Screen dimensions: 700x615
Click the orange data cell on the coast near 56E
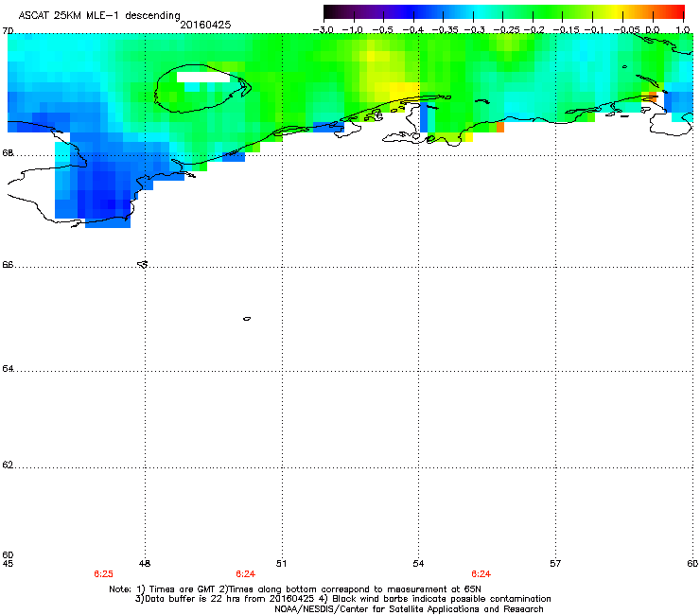pyautogui.click(x=500, y=128)
